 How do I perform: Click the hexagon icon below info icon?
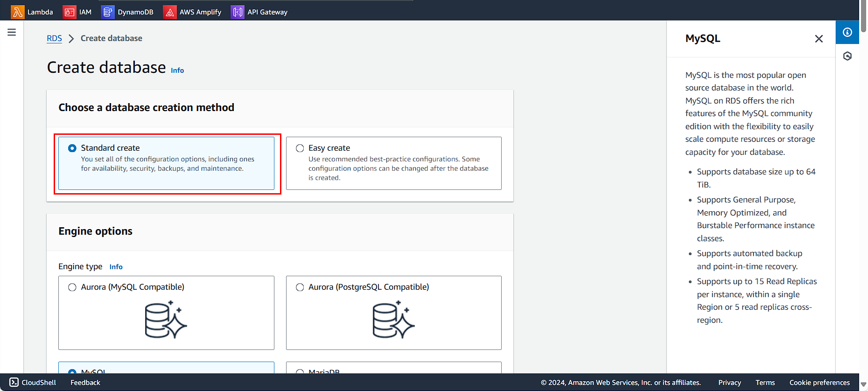pyautogui.click(x=847, y=56)
